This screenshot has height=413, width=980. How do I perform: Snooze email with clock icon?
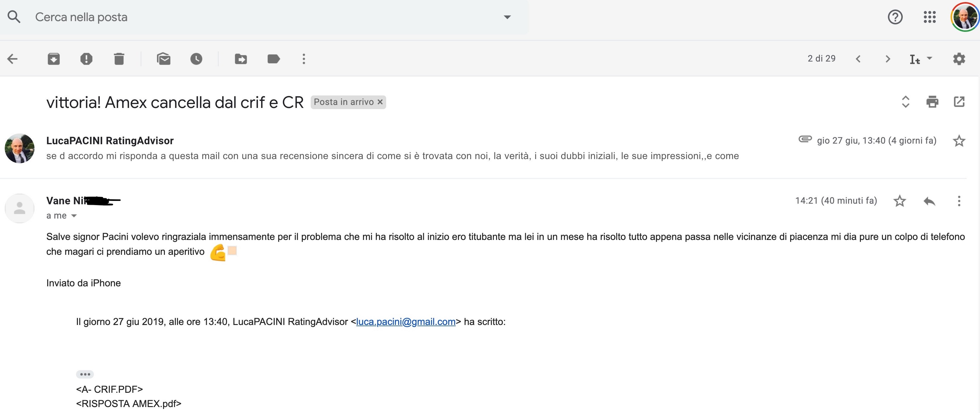coord(196,59)
